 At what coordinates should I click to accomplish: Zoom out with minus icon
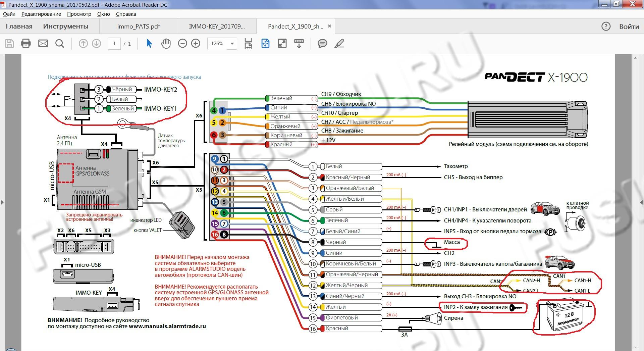tap(182, 44)
